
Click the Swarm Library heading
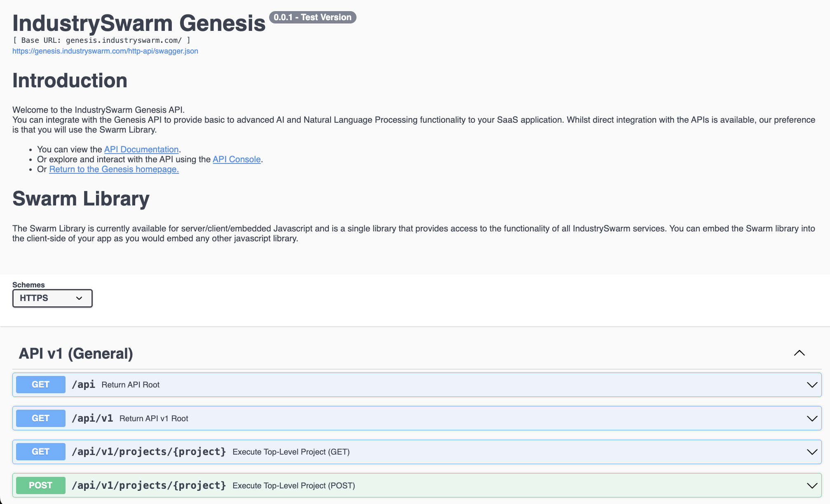coord(81,198)
